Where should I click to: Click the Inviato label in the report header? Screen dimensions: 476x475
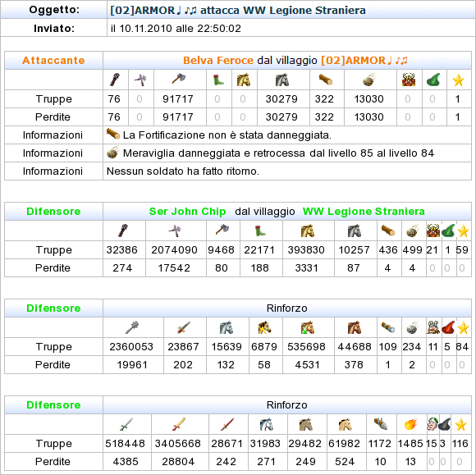click(x=54, y=28)
